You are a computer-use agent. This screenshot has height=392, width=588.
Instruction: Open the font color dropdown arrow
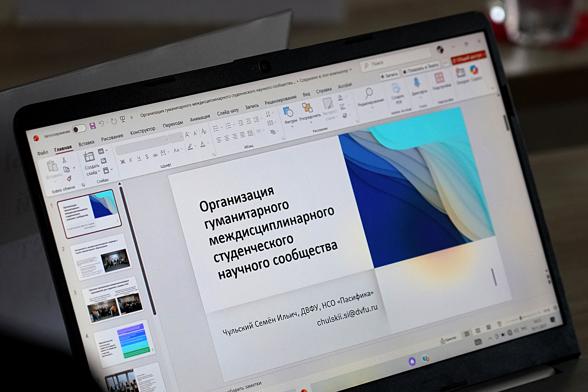(208, 143)
